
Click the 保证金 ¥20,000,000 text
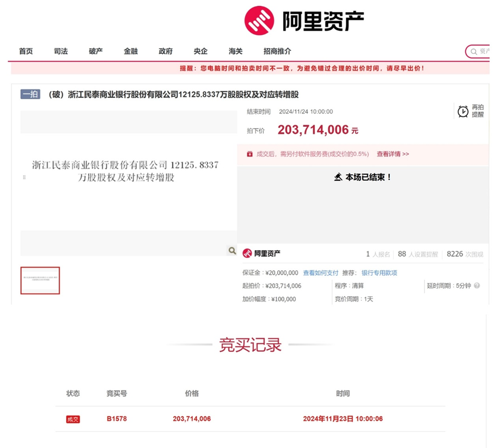tap(270, 273)
